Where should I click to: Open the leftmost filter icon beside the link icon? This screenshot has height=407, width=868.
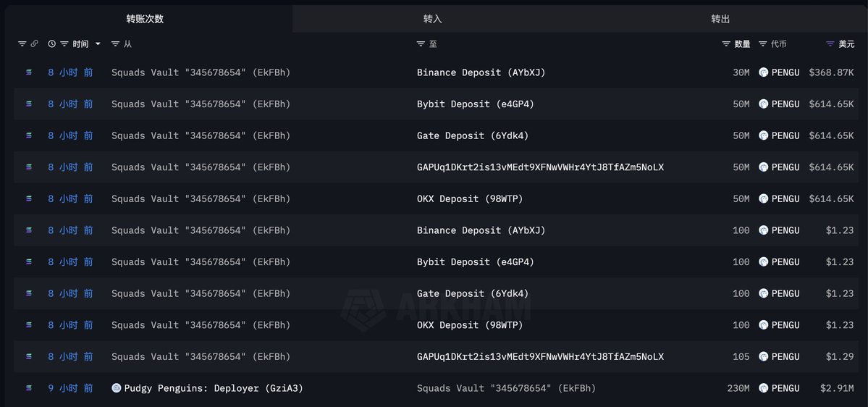coord(22,44)
